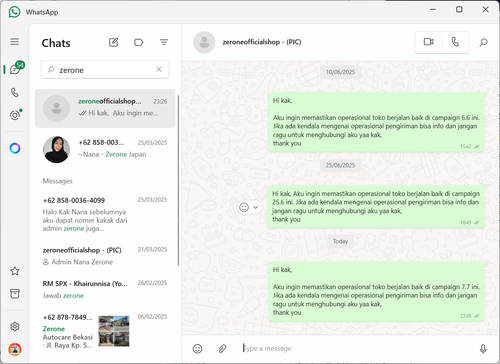
Task: Open the emoji picker in message bar
Action: (197, 349)
